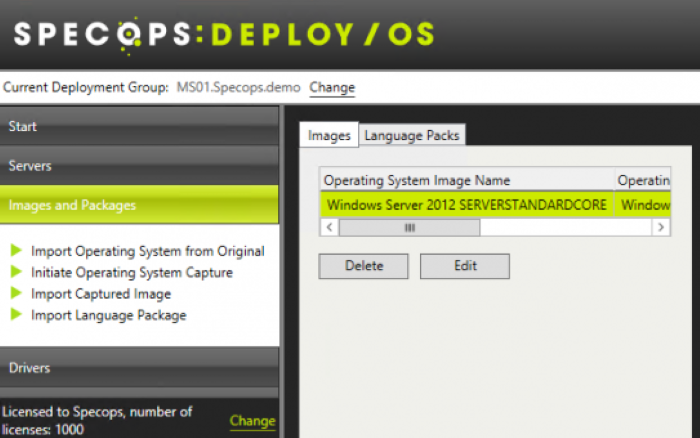Click Operating System Image Name column header
The height and width of the screenshot is (438, 700).
tap(467, 180)
